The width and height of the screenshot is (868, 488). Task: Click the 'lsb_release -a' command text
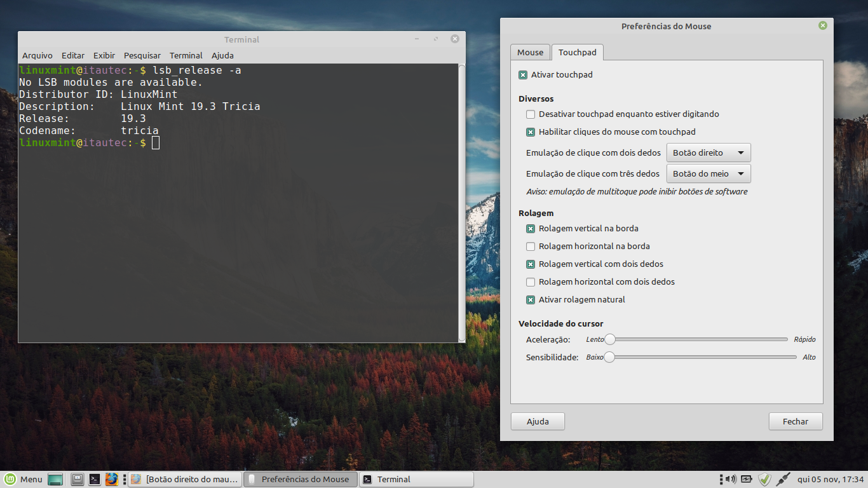coord(197,71)
